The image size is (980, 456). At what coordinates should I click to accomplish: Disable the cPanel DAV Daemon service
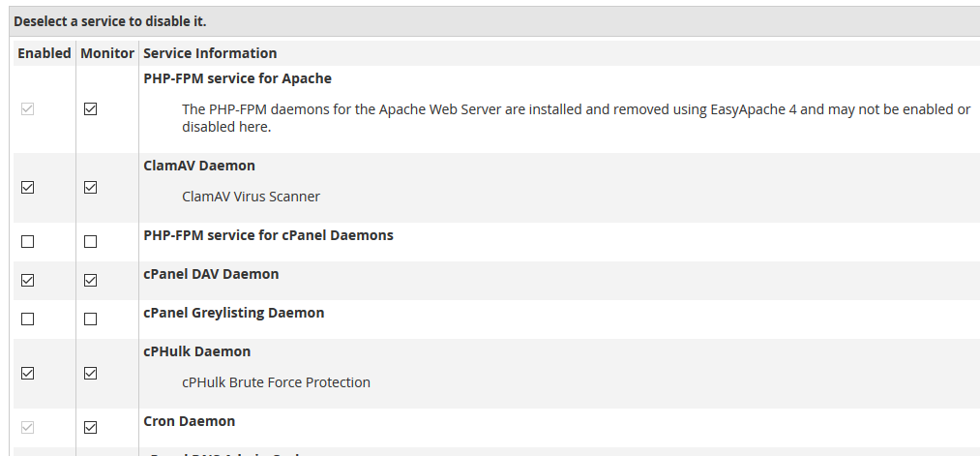coord(27,280)
